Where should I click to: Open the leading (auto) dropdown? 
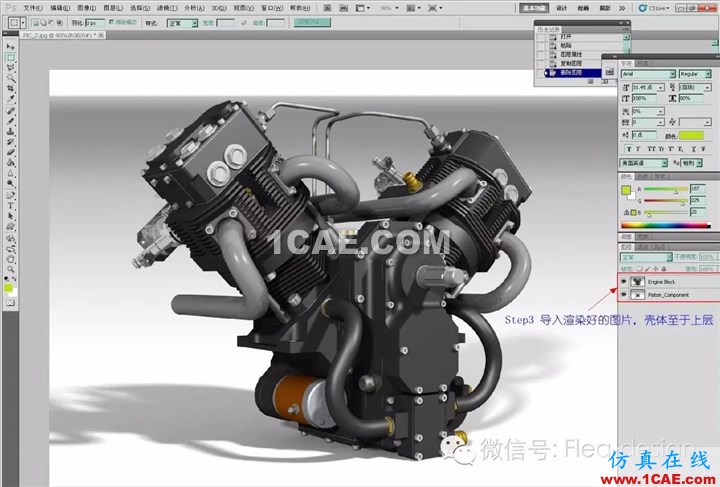[x=708, y=87]
